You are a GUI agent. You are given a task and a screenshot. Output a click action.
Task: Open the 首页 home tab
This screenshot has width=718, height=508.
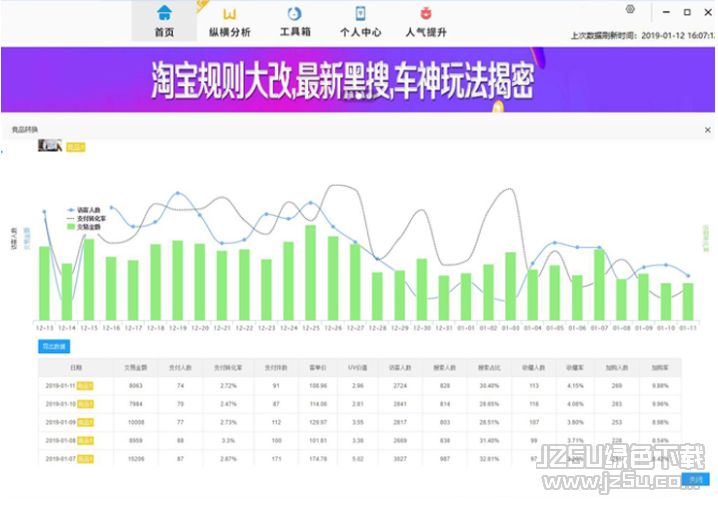[164, 22]
